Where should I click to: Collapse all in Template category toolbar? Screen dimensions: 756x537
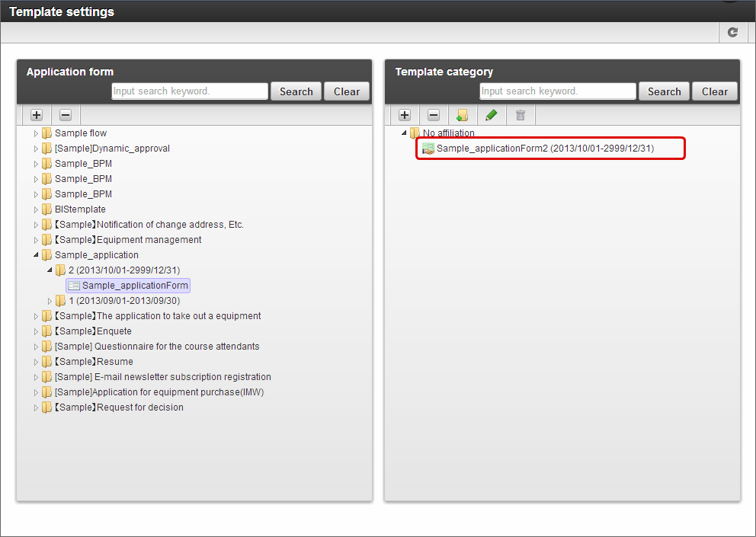point(434,115)
